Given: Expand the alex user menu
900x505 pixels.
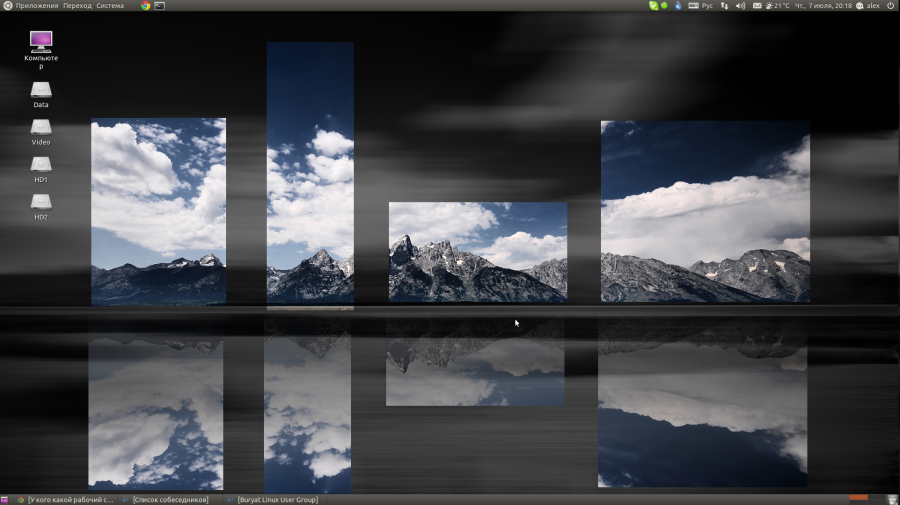Looking at the screenshot, I should click(867, 6).
